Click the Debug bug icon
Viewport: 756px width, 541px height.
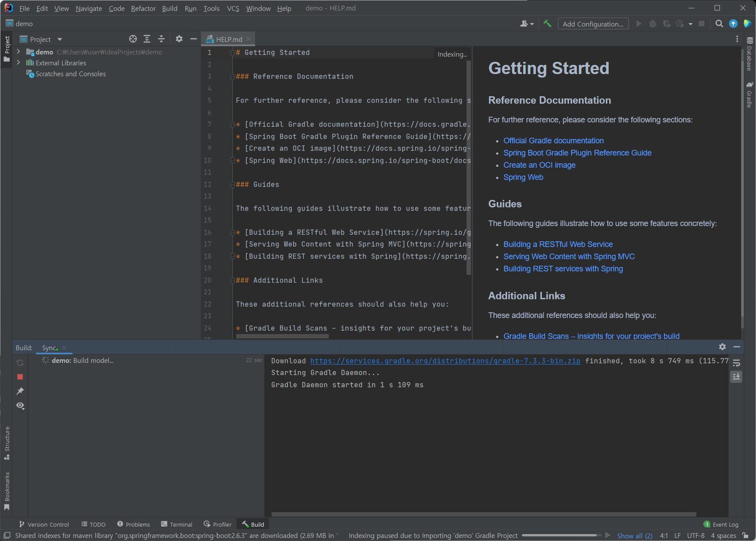(x=653, y=24)
